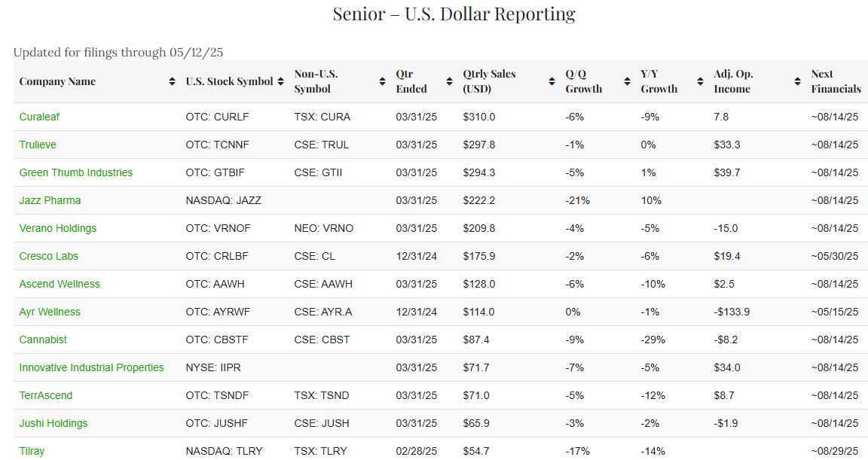Click the Company Name header text

click(x=57, y=81)
